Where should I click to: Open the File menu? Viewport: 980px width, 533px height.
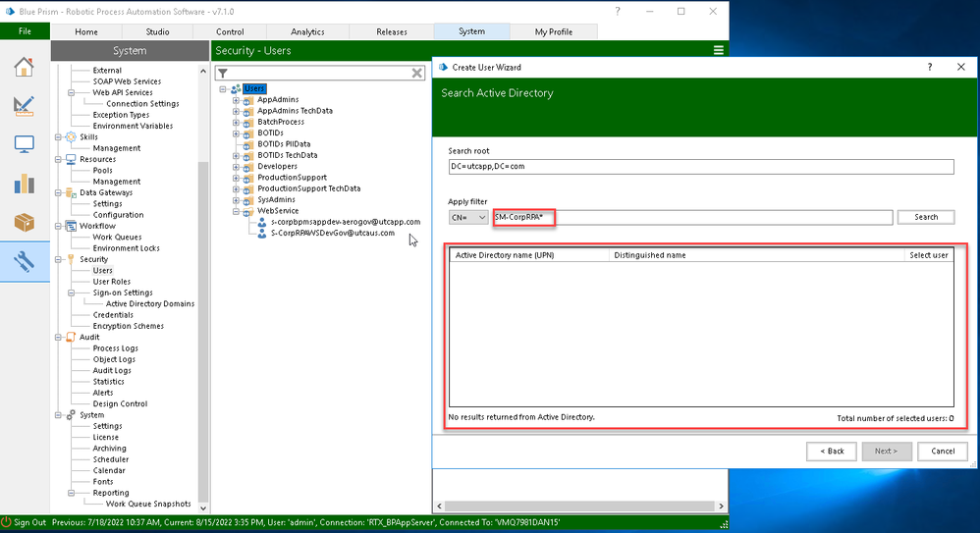[25, 31]
